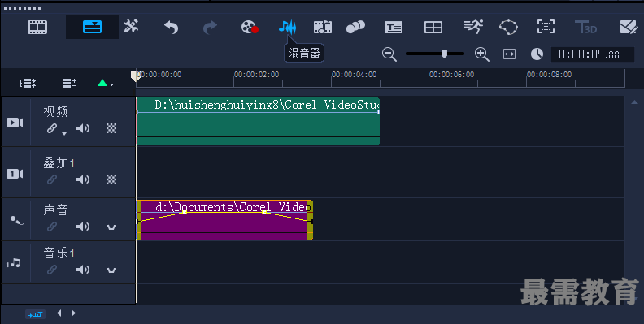
Task: Toggle track transparency on 视频 track
Action: (x=111, y=128)
